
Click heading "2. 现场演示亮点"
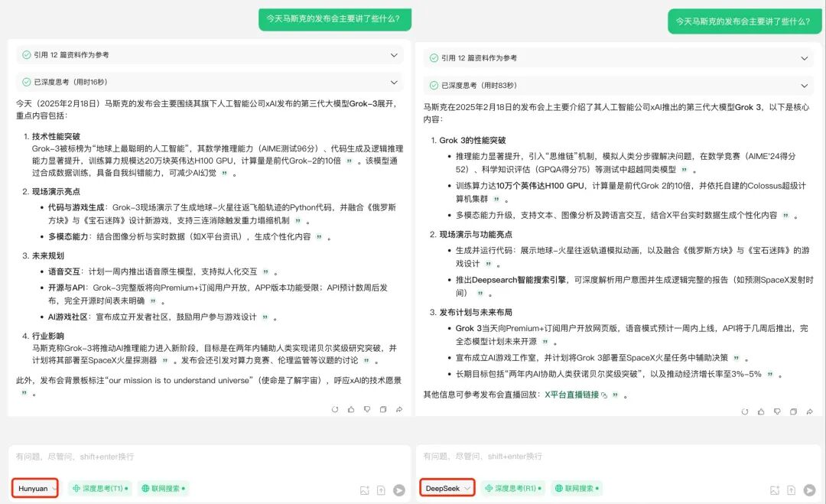[51, 192]
